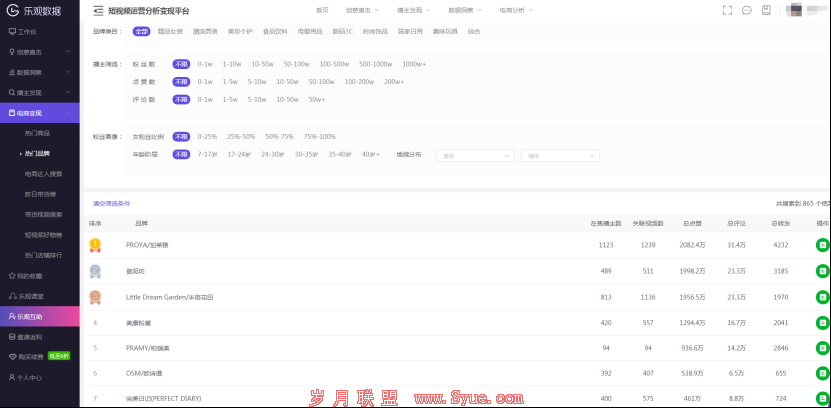Click the lightbulb icon of sidebar 创意直击
Viewport: 831px width, 408px height.
(12, 52)
